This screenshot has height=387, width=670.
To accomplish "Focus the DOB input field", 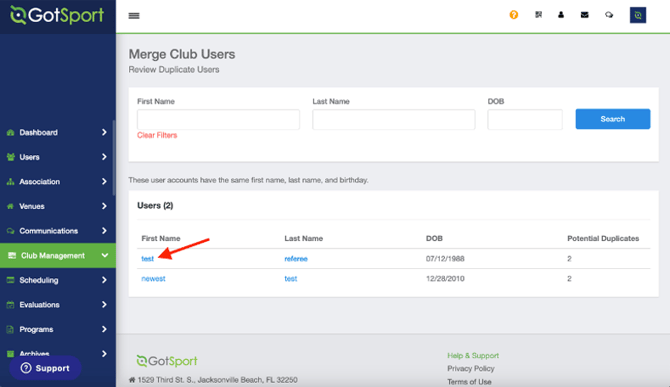I will tap(525, 119).
